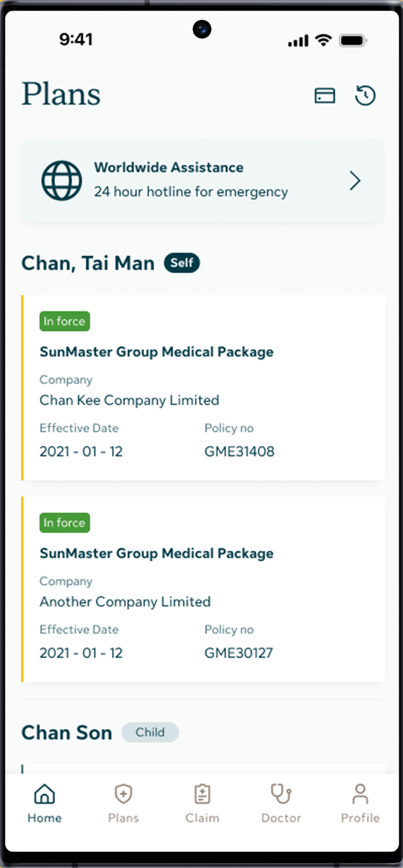
Task: Tap policy number GME30127
Action: pos(239,653)
